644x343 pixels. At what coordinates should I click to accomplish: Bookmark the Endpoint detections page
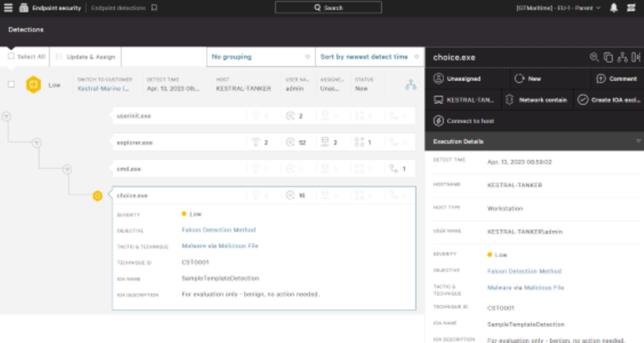pyautogui.click(x=155, y=8)
